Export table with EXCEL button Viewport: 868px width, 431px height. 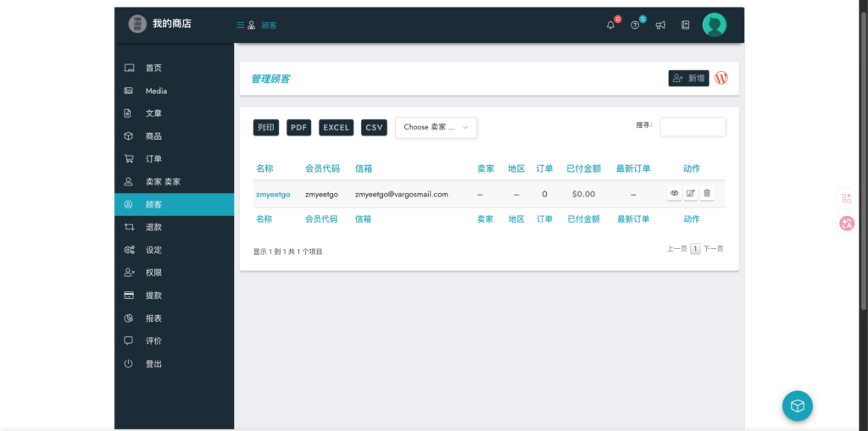[x=336, y=127]
